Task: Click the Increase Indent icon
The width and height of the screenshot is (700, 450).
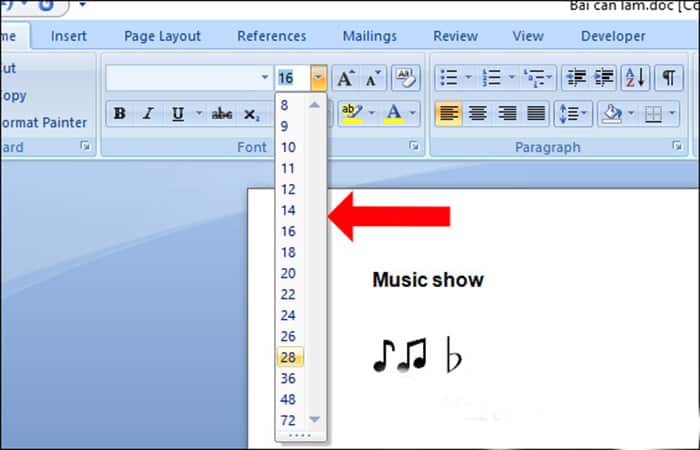Action: 604,78
